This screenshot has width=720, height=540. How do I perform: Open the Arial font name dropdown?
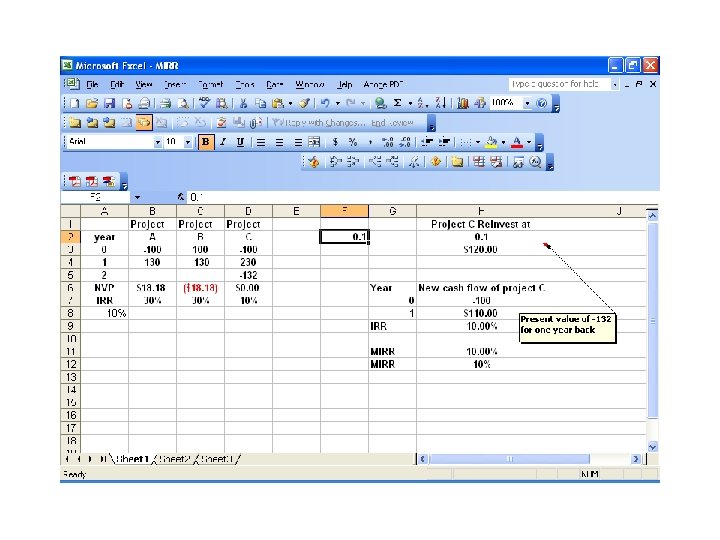click(x=158, y=142)
